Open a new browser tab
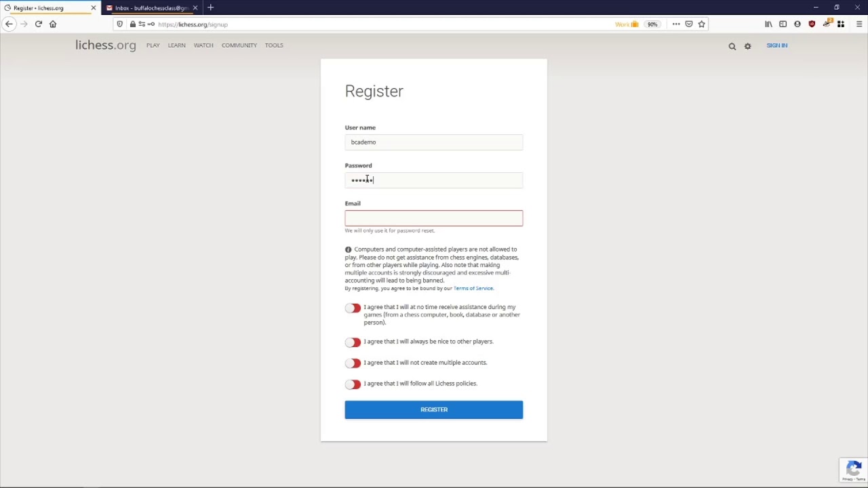868x488 pixels. pyautogui.click(x=210, y=7)
